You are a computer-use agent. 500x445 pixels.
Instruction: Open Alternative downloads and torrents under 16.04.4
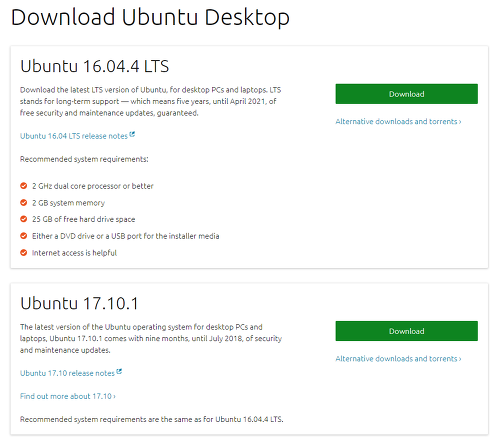(x=398, y=122)
